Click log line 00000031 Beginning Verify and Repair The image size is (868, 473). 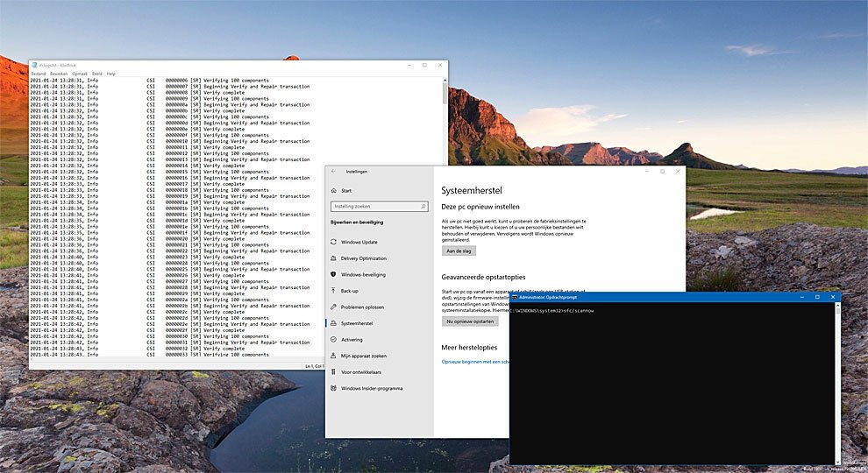pos(238,342)
